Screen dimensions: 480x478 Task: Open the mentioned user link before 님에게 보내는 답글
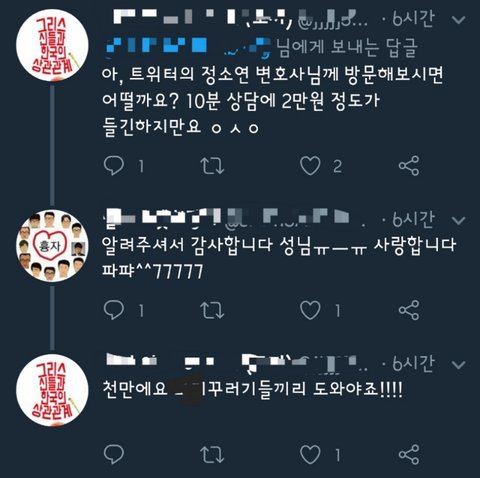click(x=189, y=47)
